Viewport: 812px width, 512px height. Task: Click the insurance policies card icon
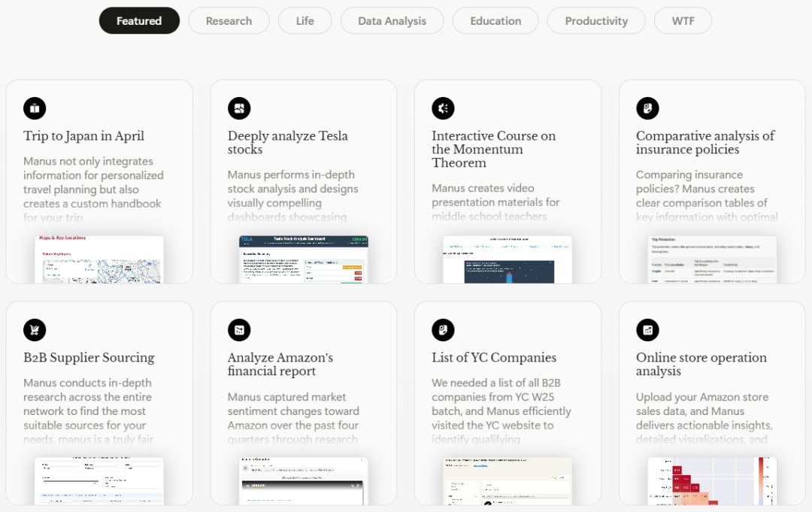[647, 108]
